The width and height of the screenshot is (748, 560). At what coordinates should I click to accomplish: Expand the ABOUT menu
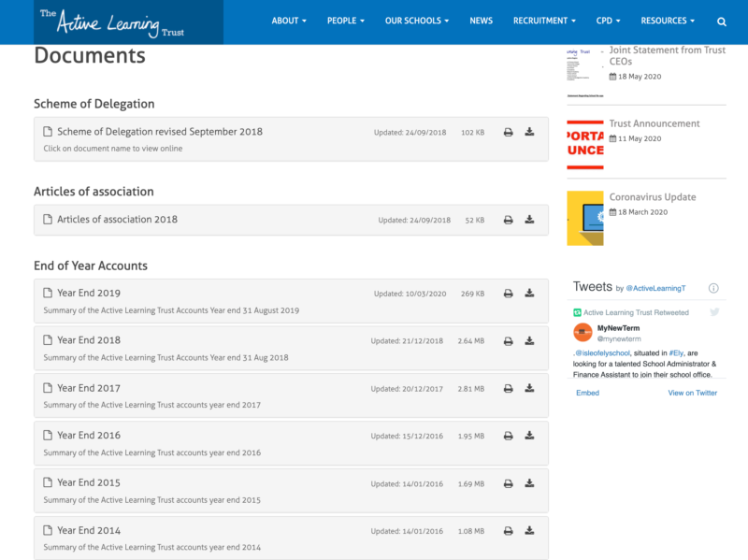coord(289,21)
